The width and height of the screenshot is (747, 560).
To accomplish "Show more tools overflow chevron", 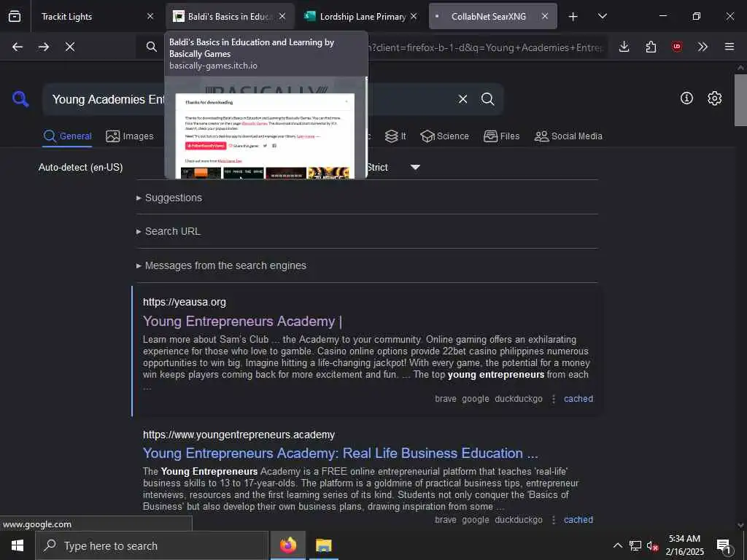I will point(703,47).
